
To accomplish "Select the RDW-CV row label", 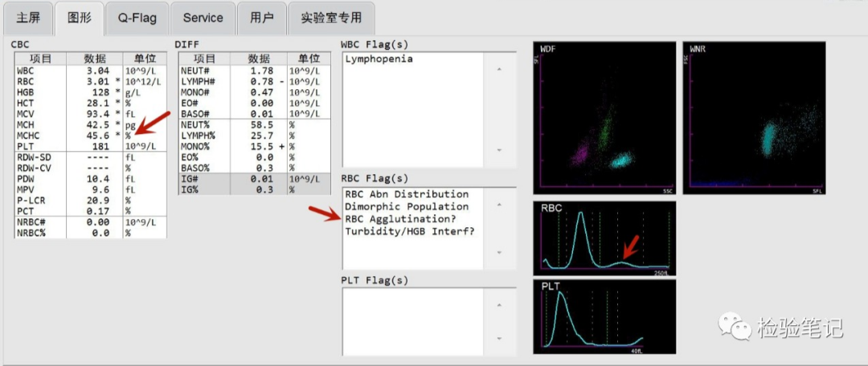I will (x=32, y=168).
